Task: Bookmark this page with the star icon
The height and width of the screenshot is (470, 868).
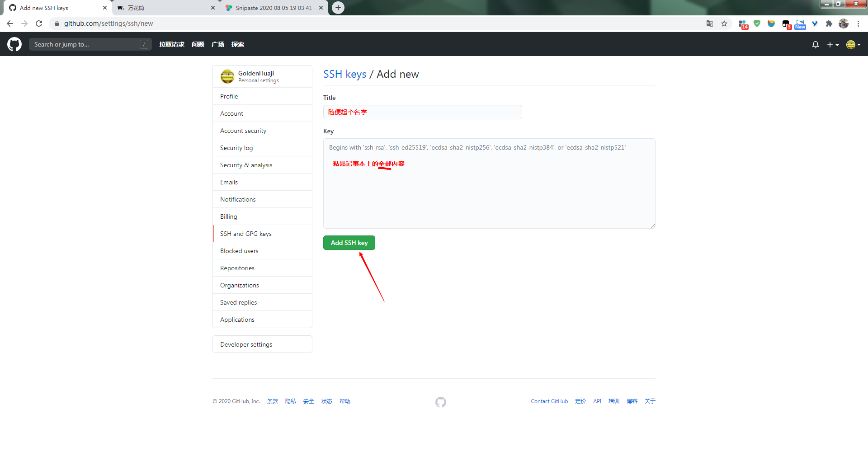Action: (x=724, y=23)
